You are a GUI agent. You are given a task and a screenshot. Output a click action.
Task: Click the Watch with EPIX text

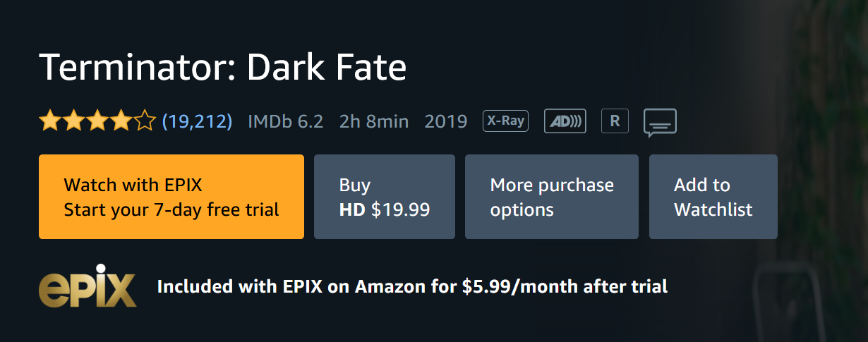(133, 185)
